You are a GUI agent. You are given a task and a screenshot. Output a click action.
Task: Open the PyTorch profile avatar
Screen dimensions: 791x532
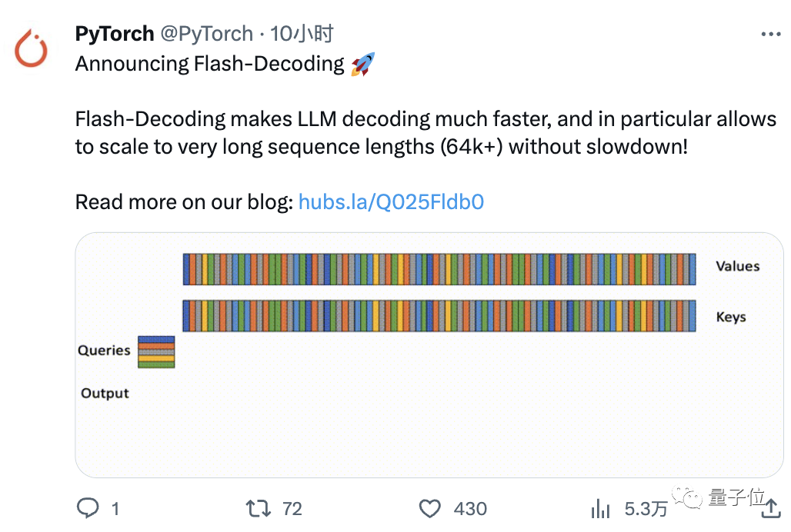click(32, 48)
